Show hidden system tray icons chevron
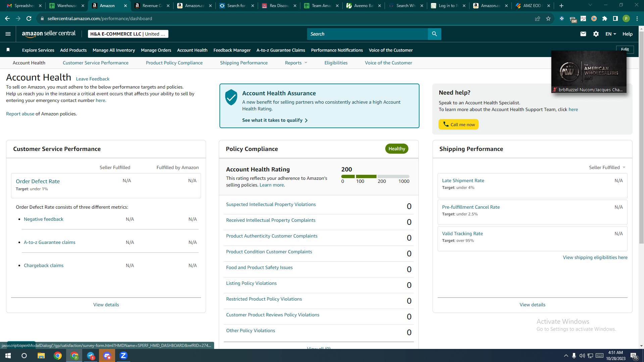 pos(566,356)
